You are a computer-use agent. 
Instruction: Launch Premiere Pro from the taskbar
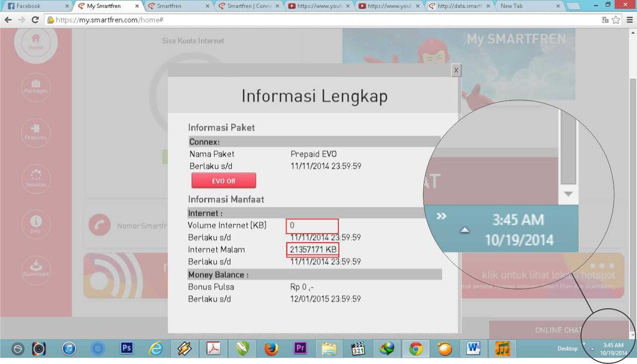[300, 348]
